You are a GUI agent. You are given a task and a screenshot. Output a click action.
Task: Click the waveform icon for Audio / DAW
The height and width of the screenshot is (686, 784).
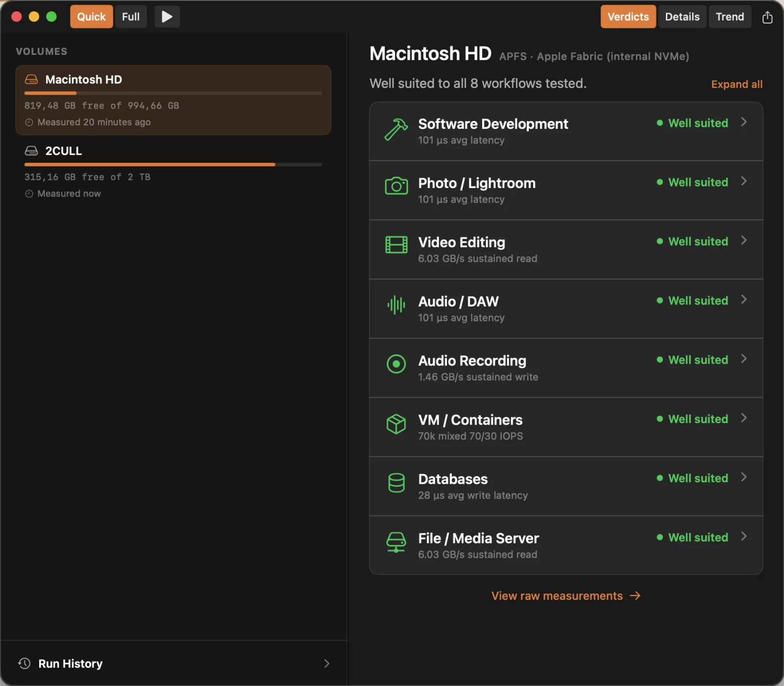396,305
